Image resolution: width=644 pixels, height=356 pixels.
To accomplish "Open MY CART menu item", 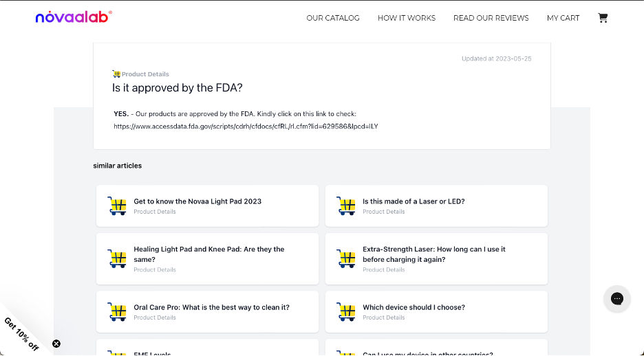I will (x=563, y=18).
